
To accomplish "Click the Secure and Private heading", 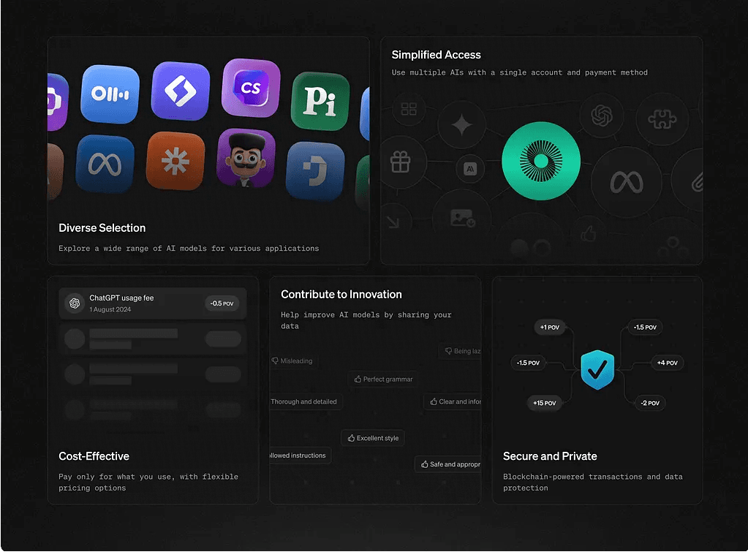I will (x=550, y=456).
